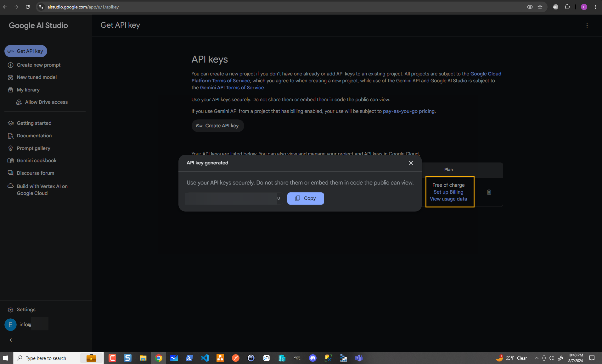Copy the generated API key
The height and width of the screenshot is (364, 602).
point(305,198)
